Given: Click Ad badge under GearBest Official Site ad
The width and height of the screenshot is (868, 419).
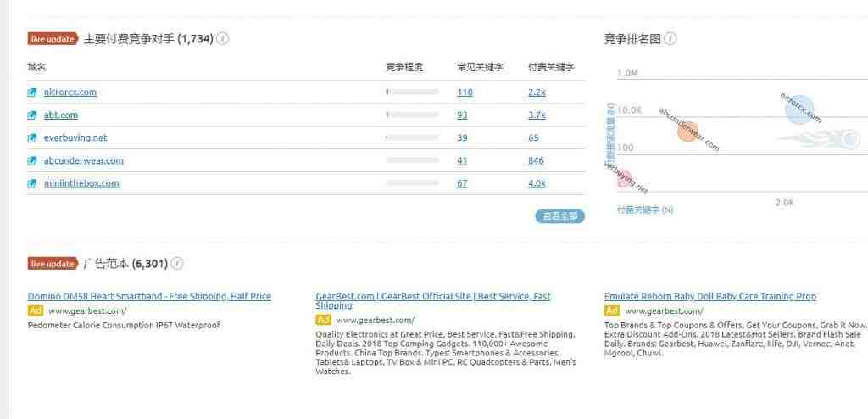Looking at the screenshot, I should coord(323,320).
